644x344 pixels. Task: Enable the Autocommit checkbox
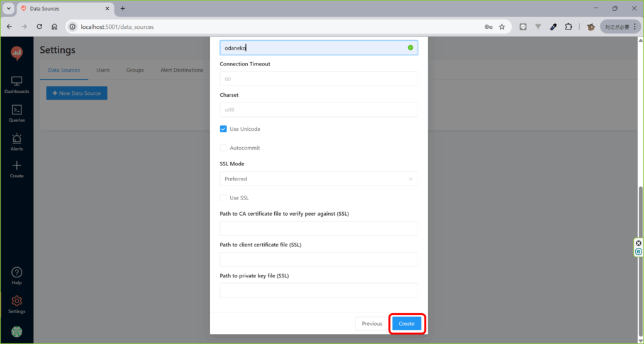(x=223, y=148)
